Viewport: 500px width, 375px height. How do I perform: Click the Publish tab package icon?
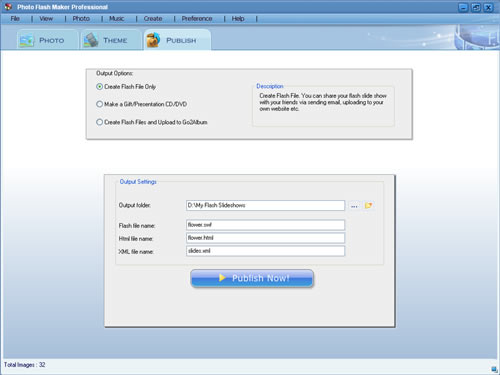click(x=153, y=40)
